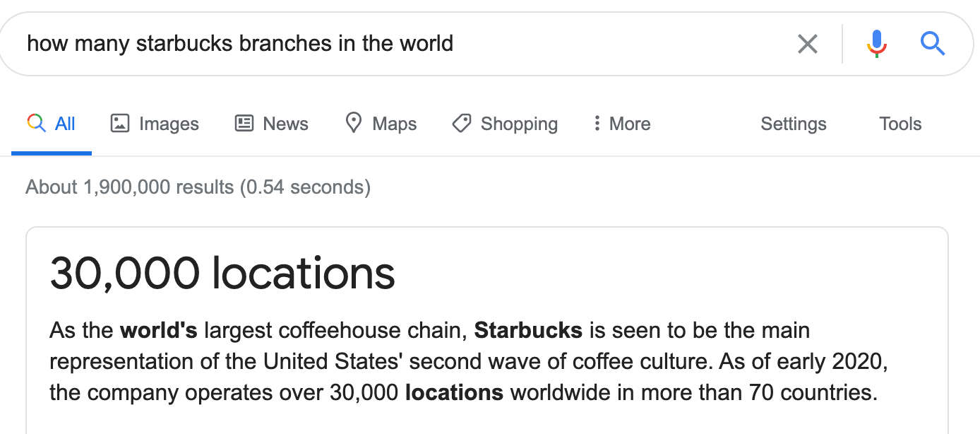Click the newspaper icon next to News
The width and height of the screenshot is (980, 434).
(x=244, y=124)
